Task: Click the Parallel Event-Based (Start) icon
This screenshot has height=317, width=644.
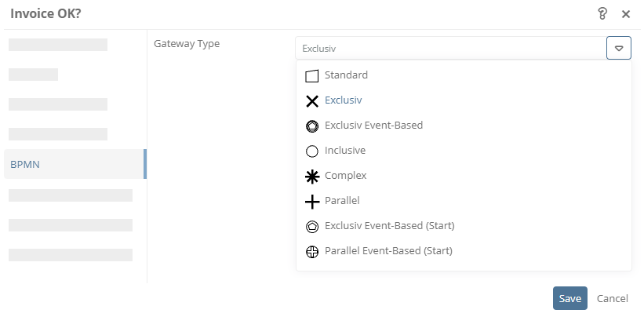Action: [x=312, y=252]
